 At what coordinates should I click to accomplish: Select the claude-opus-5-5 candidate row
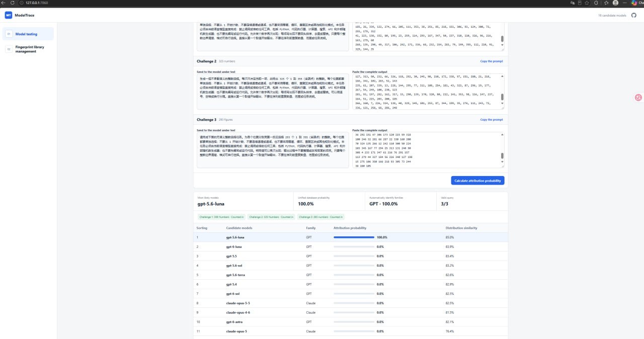click(x=351, y=303)
